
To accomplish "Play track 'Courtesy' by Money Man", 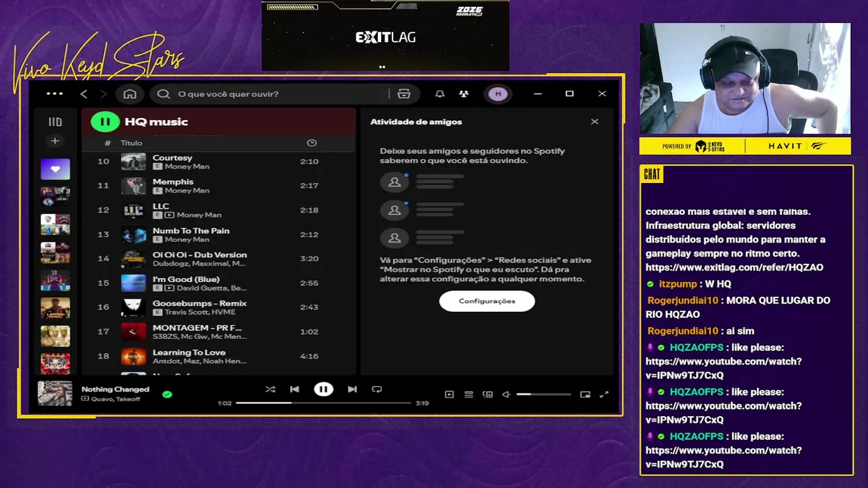I will pyautogui.click(x=218, y=161).
